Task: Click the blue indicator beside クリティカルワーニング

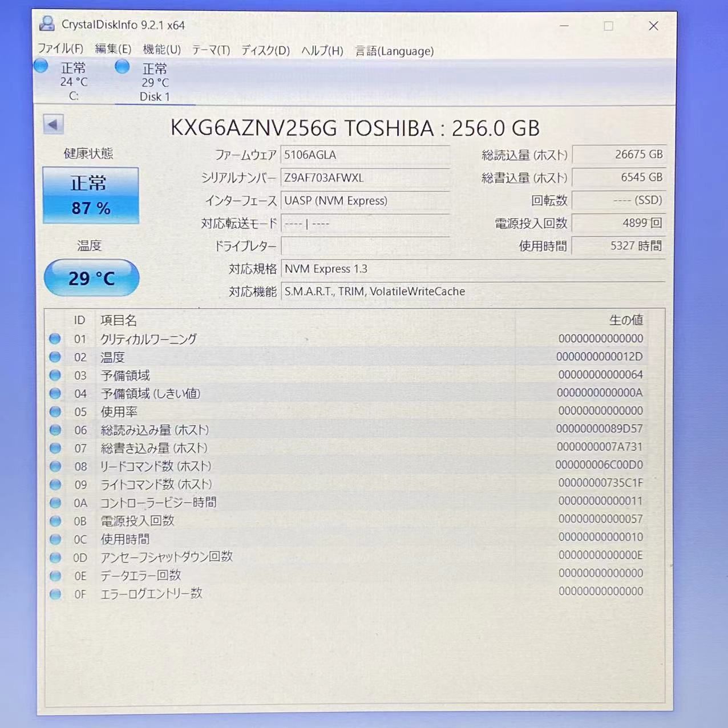Action: [55, 338]
